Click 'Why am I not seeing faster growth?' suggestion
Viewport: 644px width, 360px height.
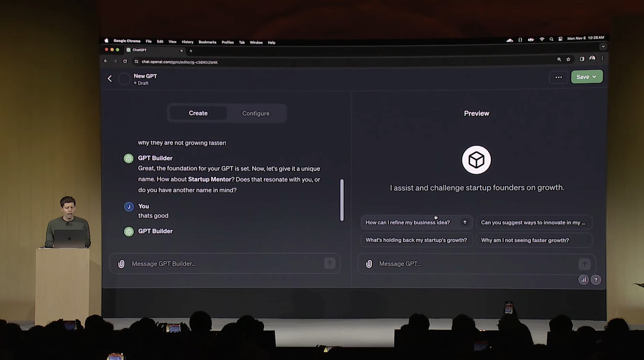coord(525,240)
